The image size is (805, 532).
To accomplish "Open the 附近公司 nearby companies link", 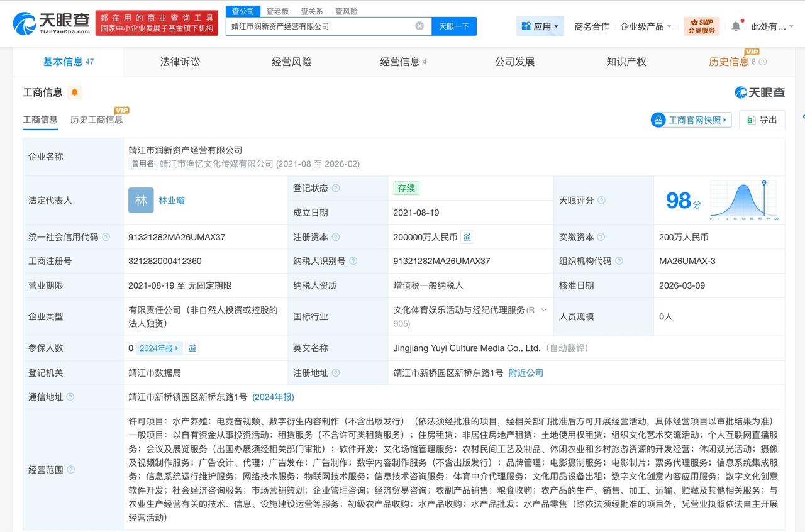I will pyautogui.click(x=525, y=373).
